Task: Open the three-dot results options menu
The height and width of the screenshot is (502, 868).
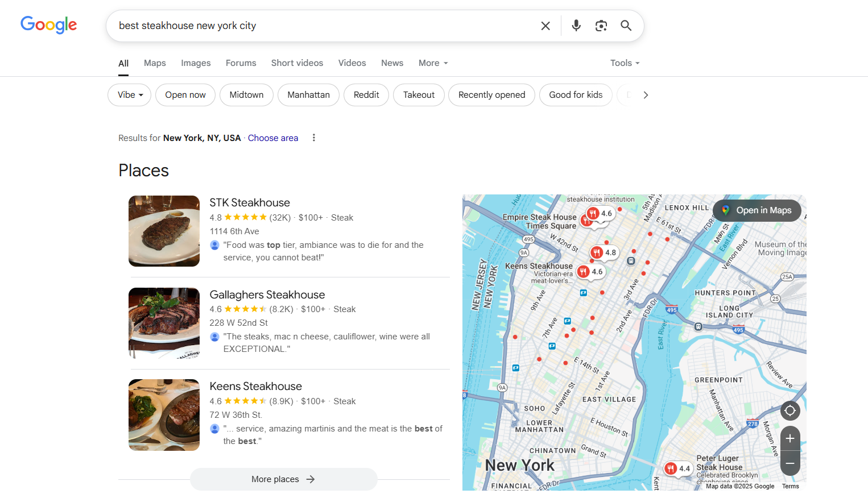Action: tap(314, 138)
